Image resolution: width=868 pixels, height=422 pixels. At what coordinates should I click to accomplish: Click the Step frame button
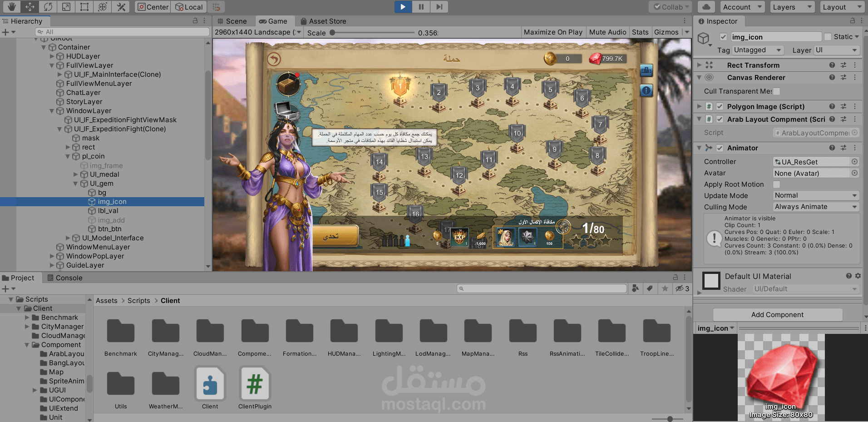pos(439,7)
